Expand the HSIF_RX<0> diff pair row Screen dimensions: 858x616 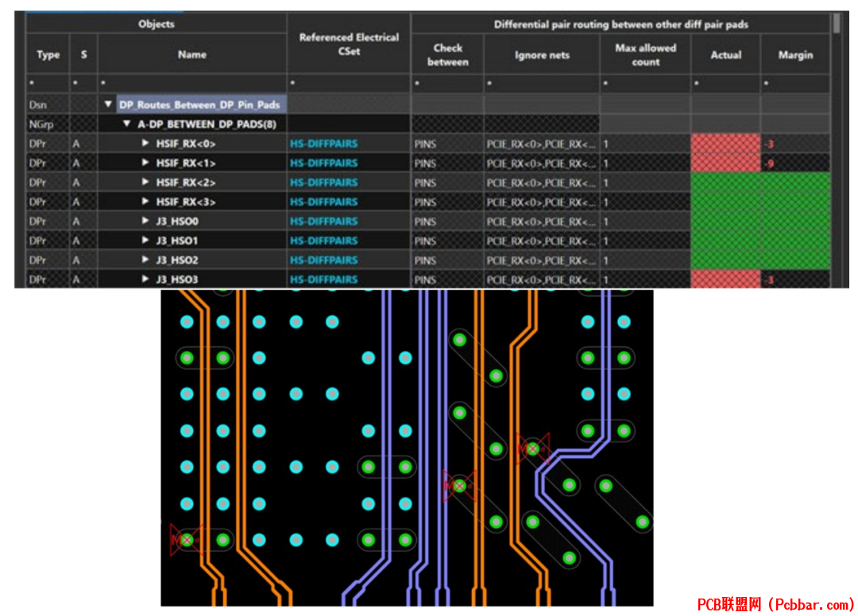coord(145,143)
